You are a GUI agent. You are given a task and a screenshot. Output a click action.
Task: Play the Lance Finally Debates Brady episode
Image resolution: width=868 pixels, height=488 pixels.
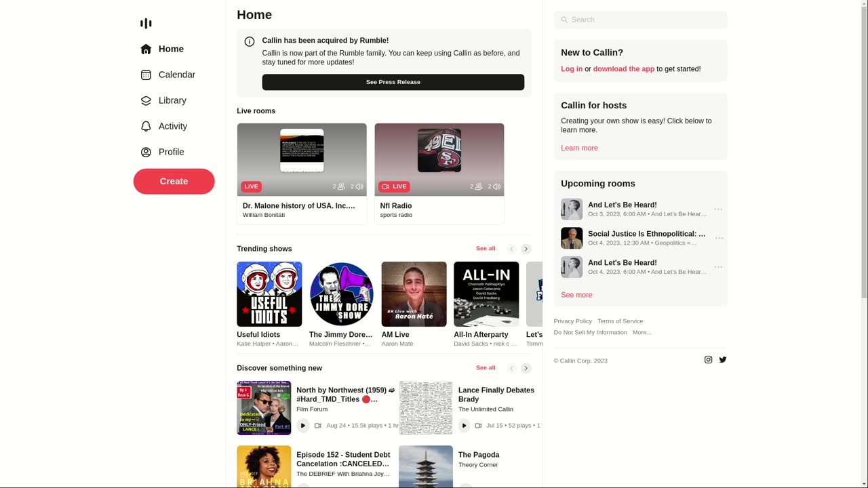[x=465, y=426]
